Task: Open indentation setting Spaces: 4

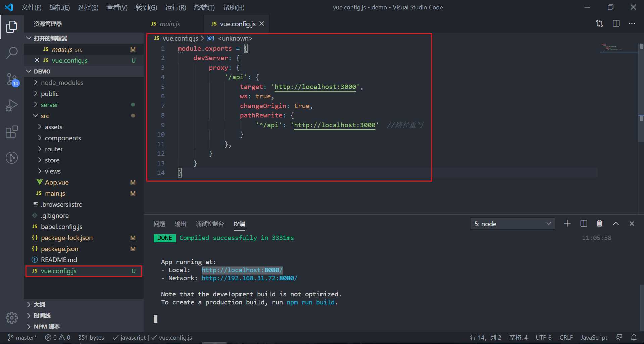Action: 518,338
